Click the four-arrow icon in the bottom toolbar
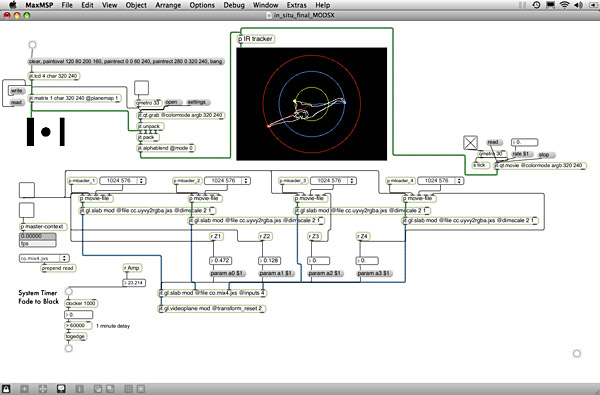600x395 pixels. click(x=43, y=389)
